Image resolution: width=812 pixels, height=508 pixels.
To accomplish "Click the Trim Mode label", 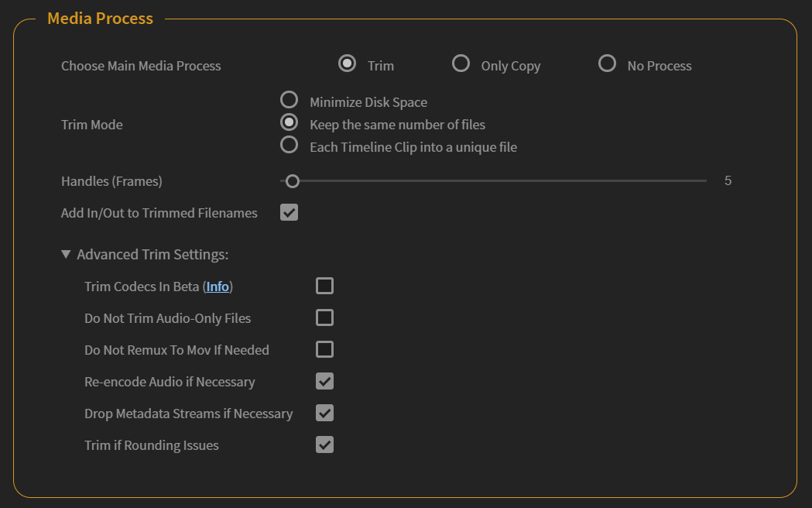I will tap(91, 125).
